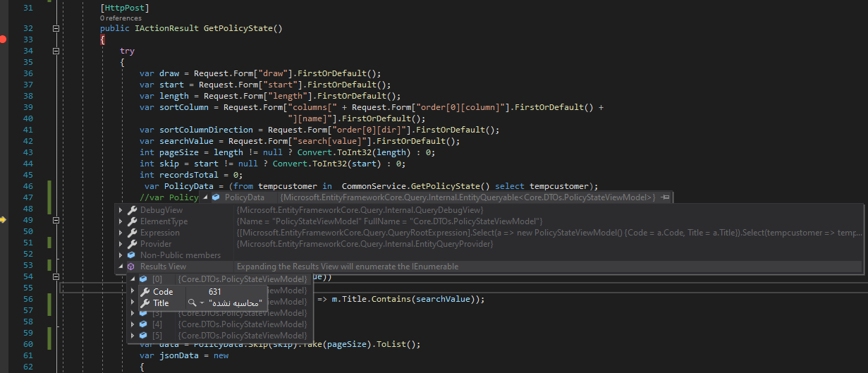Image resolution: width=868 pixels, height=373 pixels.
Task: Click the 'Expanding the Results View' message
Action: pos(348,267)
